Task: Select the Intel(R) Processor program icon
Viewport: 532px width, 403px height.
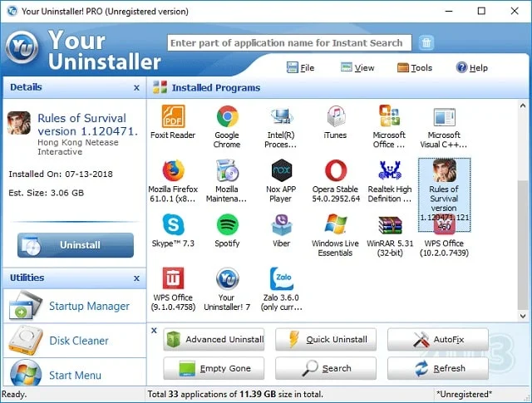Action: click(281, 116)
